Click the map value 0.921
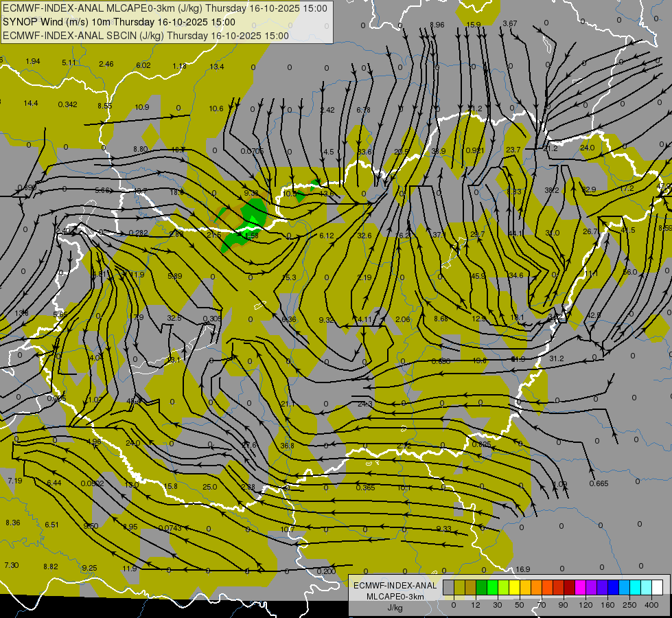 (475, 150)
